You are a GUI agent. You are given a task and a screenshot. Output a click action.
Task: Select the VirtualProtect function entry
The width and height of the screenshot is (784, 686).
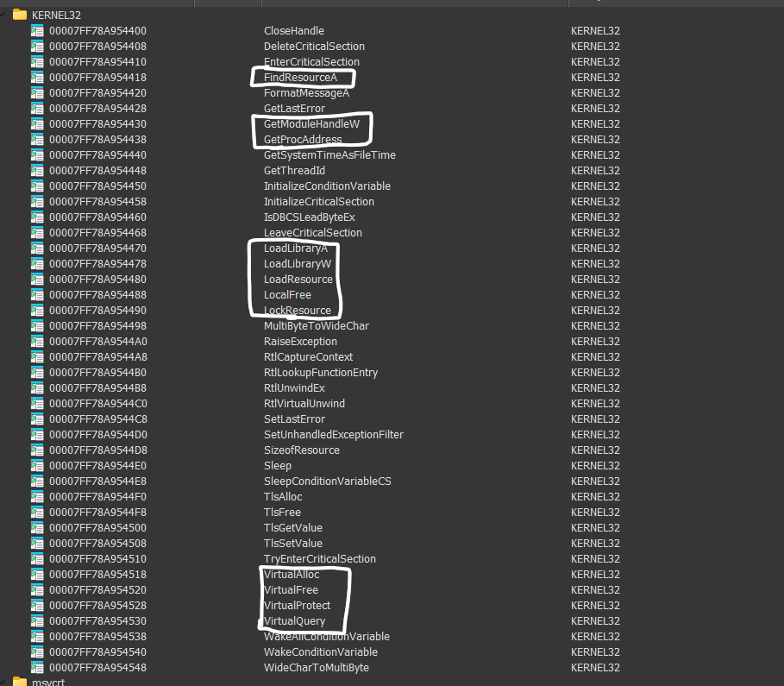point(297,606)
